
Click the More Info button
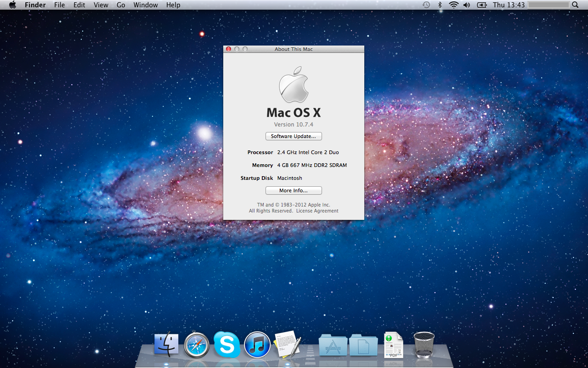click(x=294, y=190)
